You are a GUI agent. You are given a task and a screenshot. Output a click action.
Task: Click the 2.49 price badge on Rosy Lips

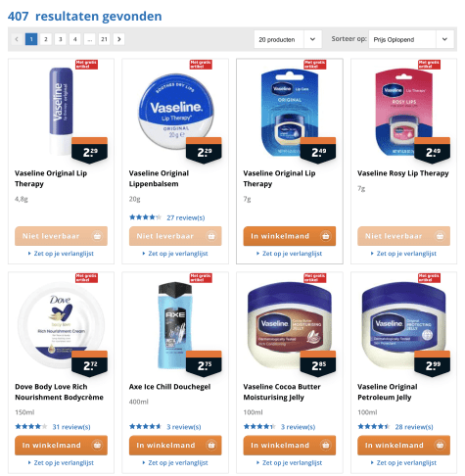point(432,151)
